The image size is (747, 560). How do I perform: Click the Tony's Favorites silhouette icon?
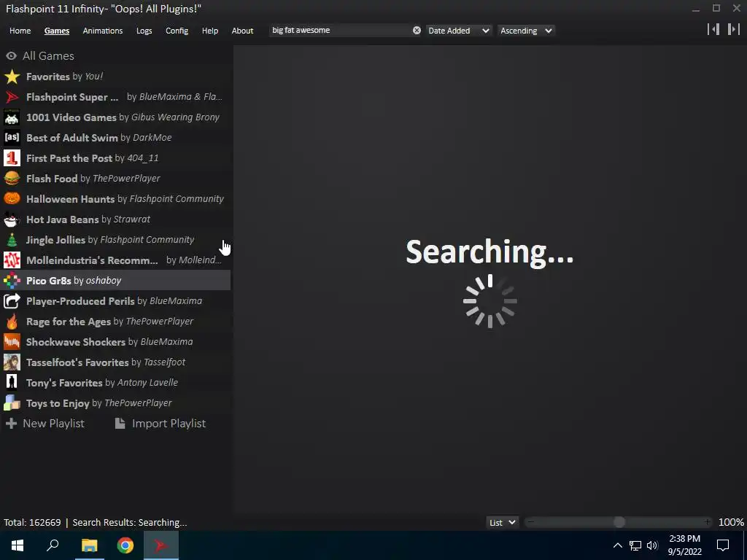pos(12,383)
